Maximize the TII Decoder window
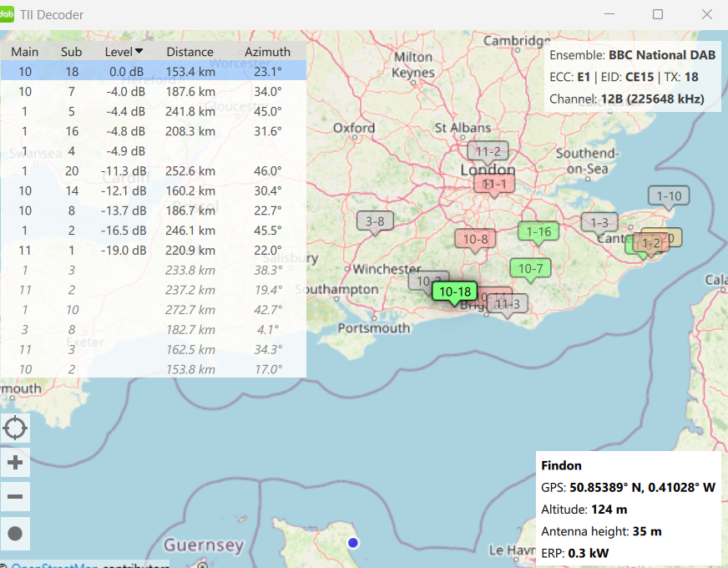 tap(657, 14)
